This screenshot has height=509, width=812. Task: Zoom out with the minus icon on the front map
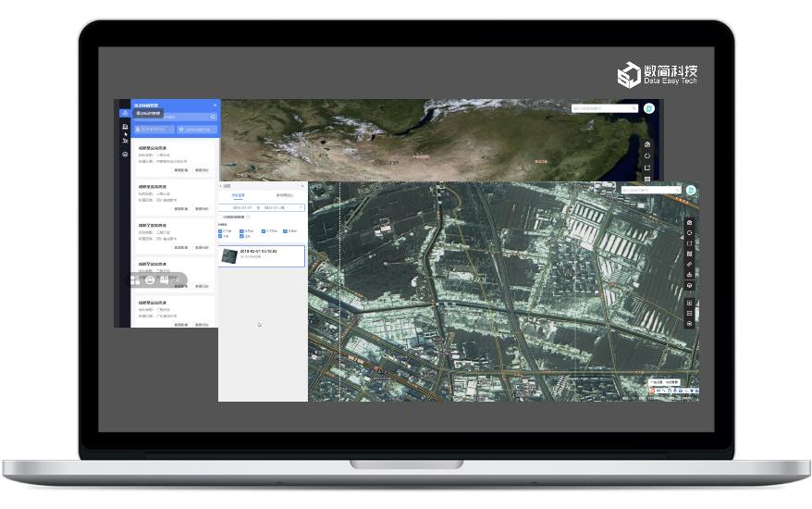click(x=689, y=313)
